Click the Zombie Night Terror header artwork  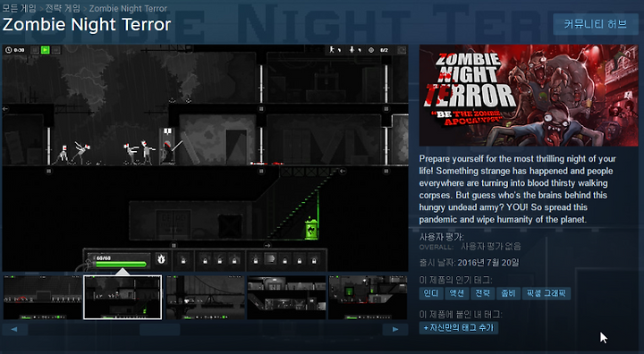click(x=529, y=96)
